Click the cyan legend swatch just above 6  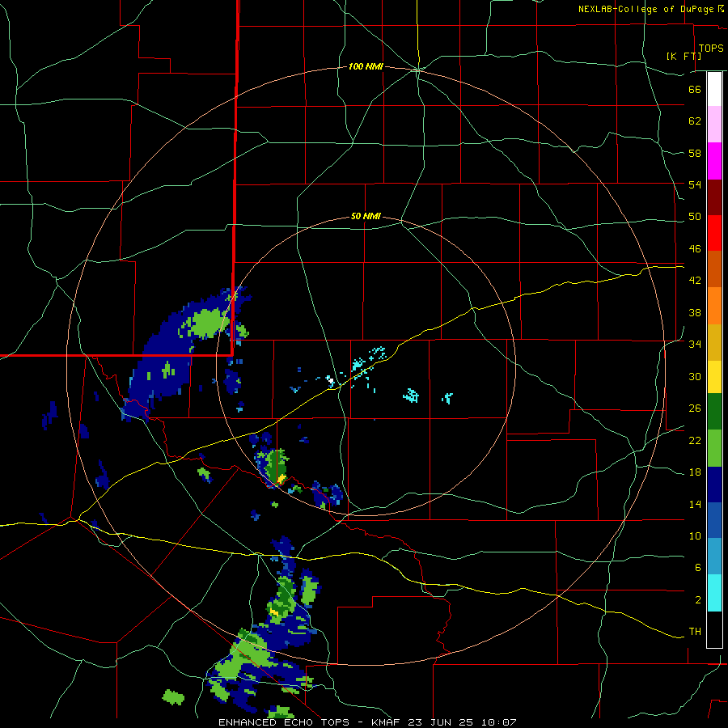click(x=714, y=593)
